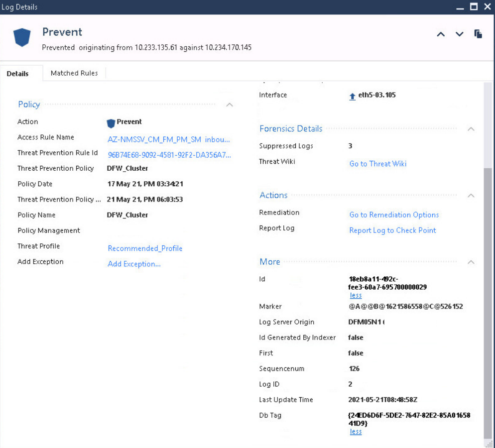Click the small shield beside Action Prevent
Image resolution: width=495 pixels, height=448 pixels.
click(x=111, y=123)
